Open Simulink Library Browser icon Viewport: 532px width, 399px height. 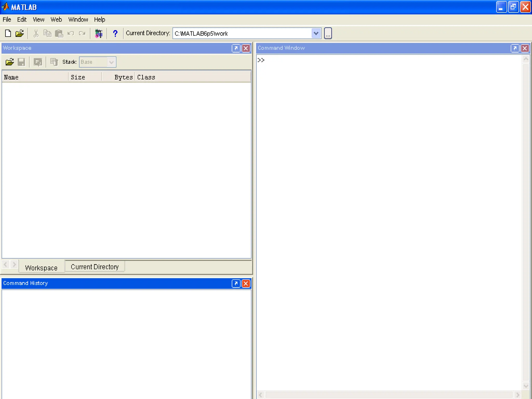click(x=99, y=34)
